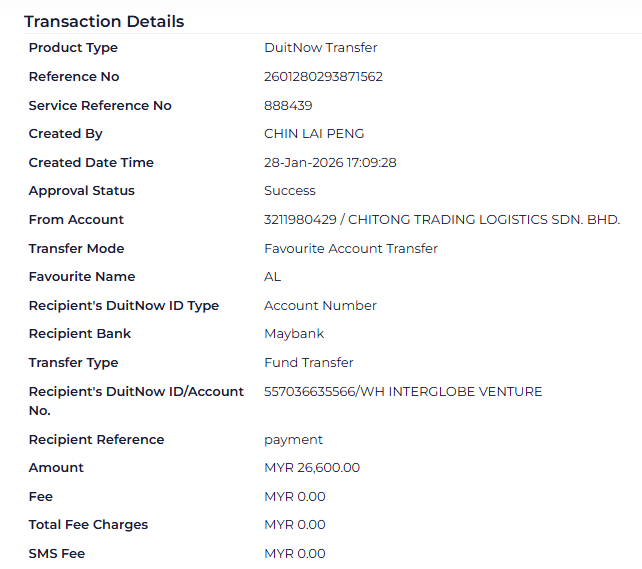Image resolution: width=642 pixels, height=569 pixels.
Task: Select the From Account CHITONG TRADING value
Action: pyautogui.click(x=442, y=220)
